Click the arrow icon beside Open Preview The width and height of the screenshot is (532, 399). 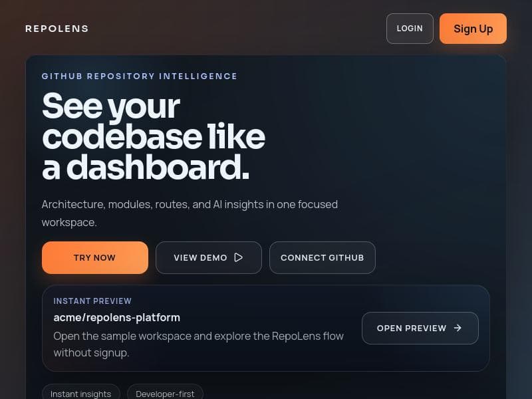tap(458, 328)
